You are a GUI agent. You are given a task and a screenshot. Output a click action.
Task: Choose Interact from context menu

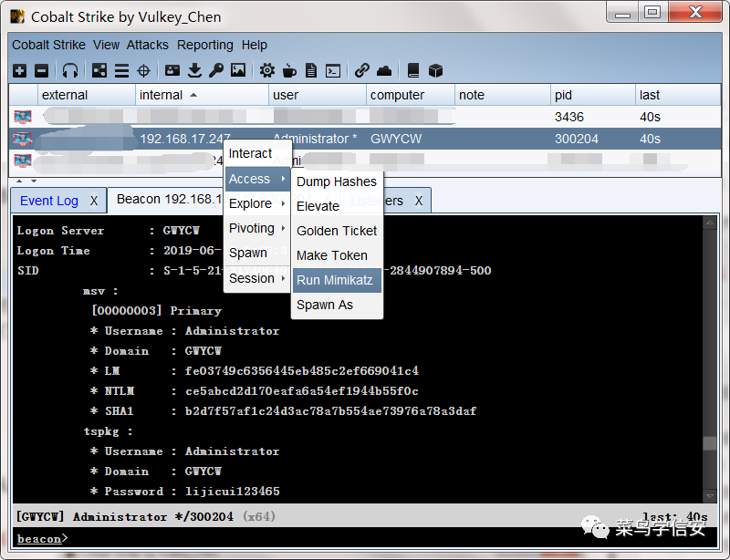257,153
